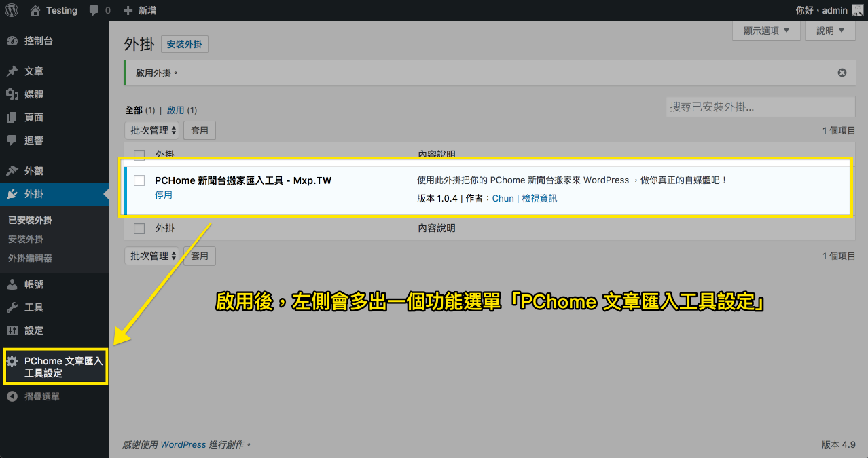
Task: Click 摺疊選單 to collapse the sidebar
Action: click(x=42, y=396)
